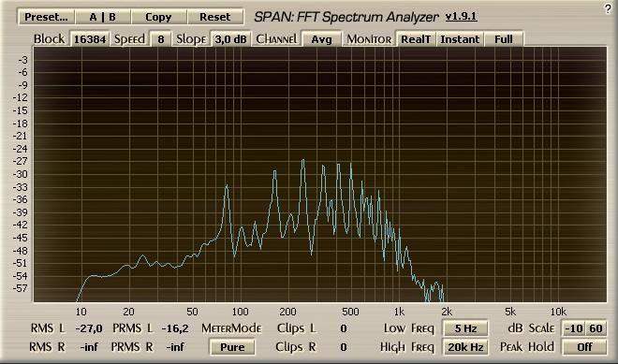This screenshot has height=364, width=618.
Task: Click the Copy button
Action: (x=158, y=17)
